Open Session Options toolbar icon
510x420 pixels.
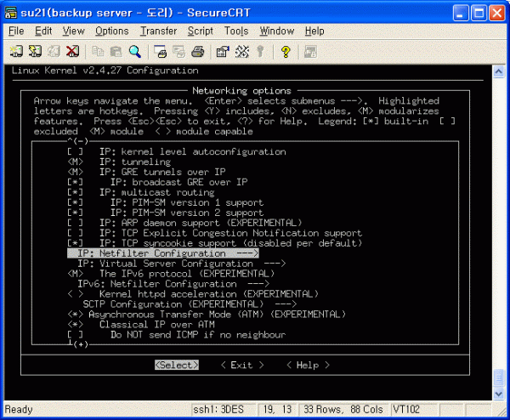(x=223, y=51)
